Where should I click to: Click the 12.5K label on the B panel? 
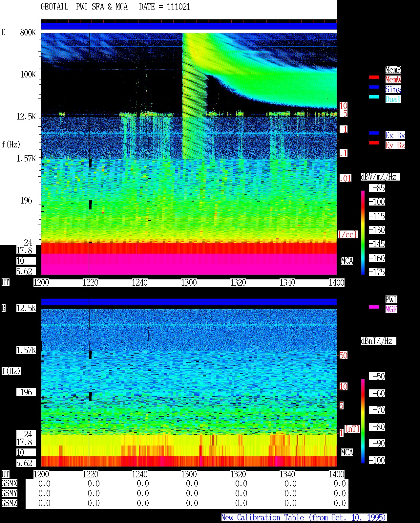pyautogui.click(x=26, y=308)
